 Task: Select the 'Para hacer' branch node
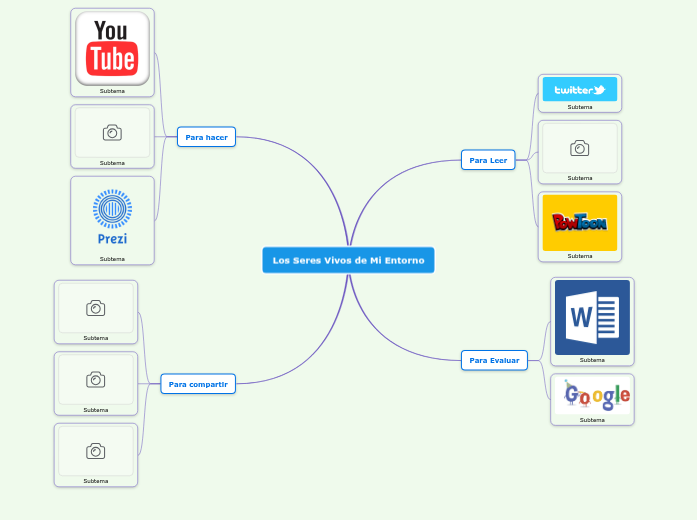[206, 137]
